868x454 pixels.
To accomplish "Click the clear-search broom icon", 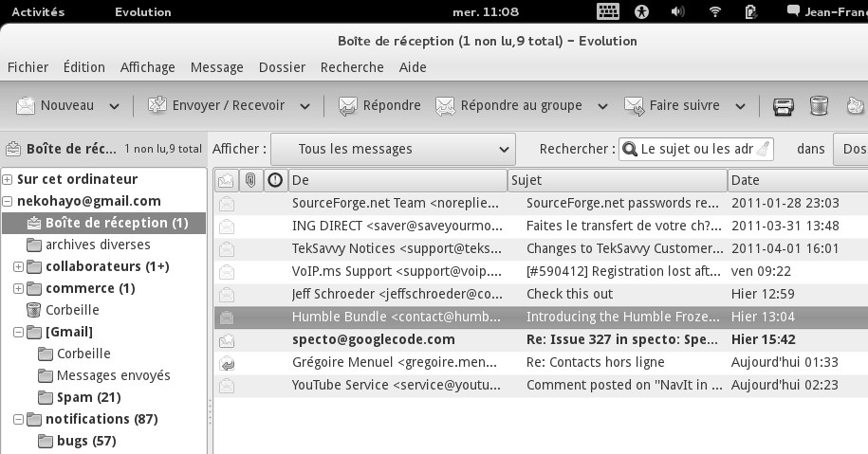I will point(763,149).
